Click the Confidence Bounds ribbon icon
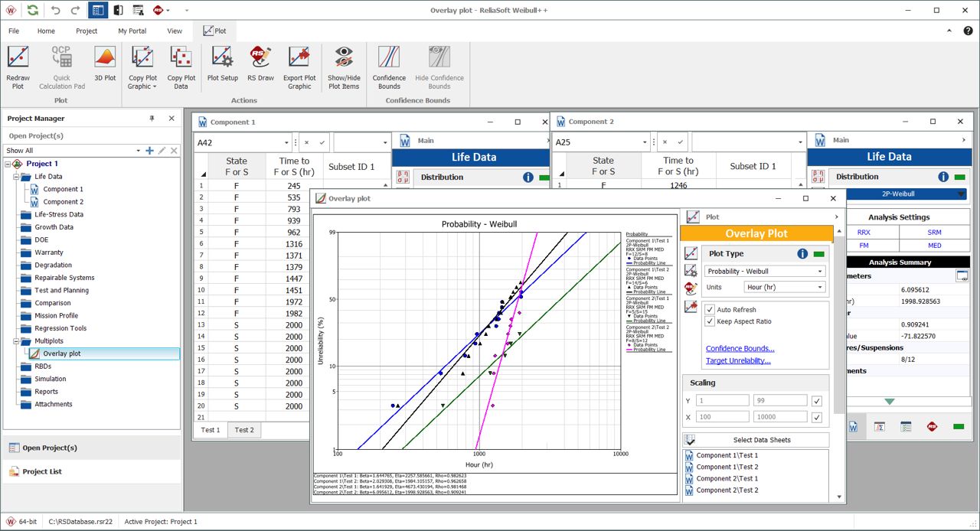This screenshot has height=531, width=980. tap(389, 67)
